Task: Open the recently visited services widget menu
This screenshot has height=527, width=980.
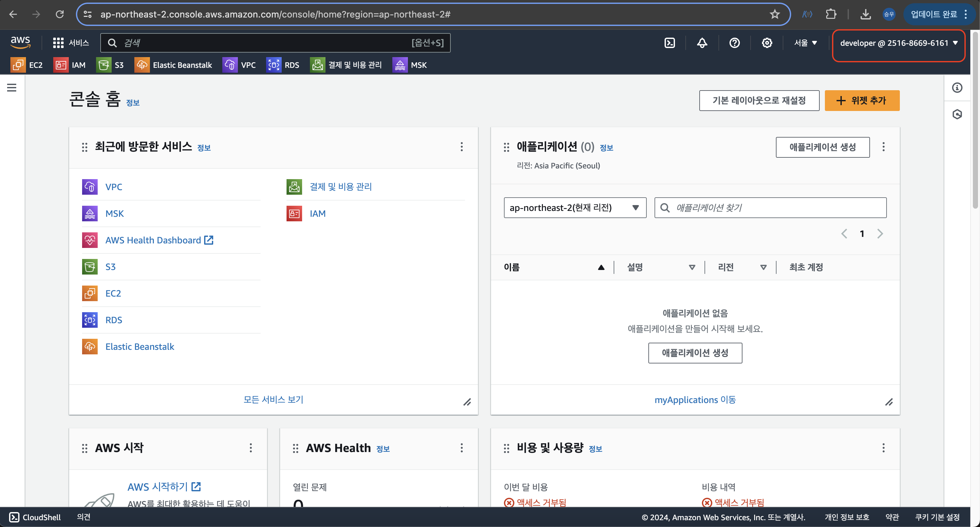Action: pos(461,147)
